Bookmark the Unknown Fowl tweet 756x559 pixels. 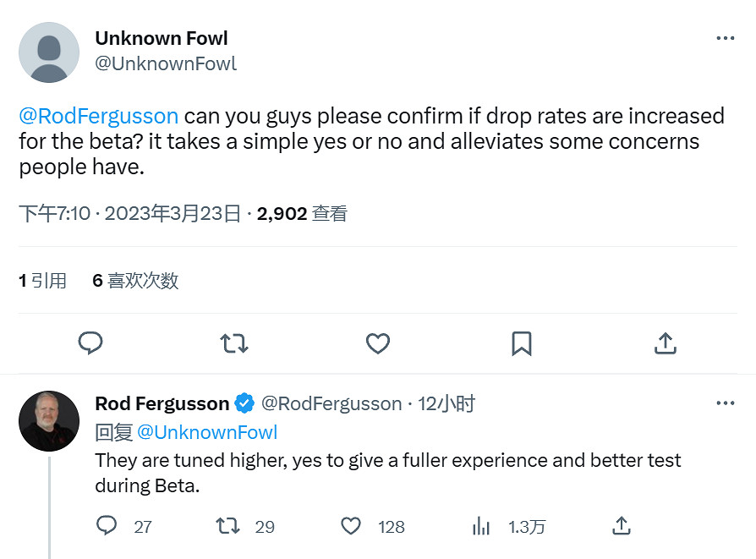click(522, 343)
